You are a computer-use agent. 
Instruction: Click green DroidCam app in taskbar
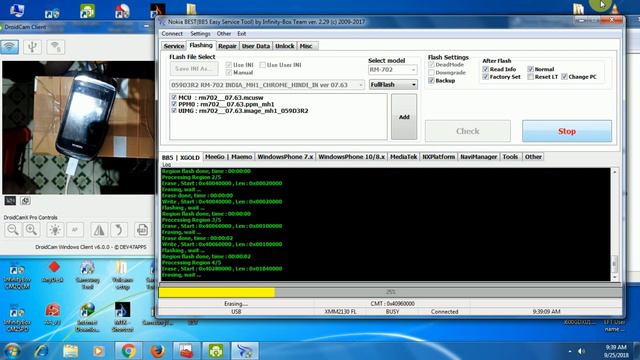click(216, 351)
